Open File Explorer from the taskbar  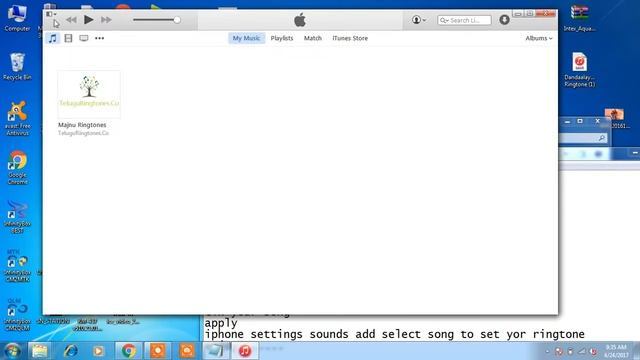click(40, 351)
